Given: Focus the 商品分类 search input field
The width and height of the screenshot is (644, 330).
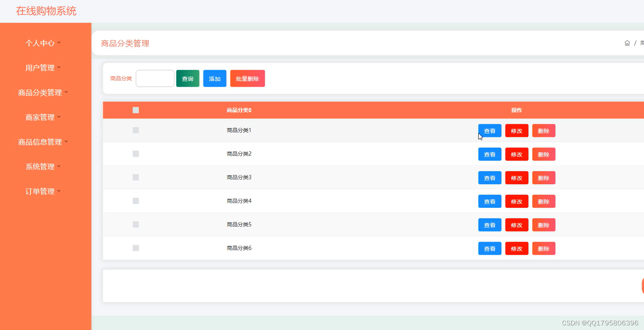Looking at the screenshot, I should coord(155,79).
